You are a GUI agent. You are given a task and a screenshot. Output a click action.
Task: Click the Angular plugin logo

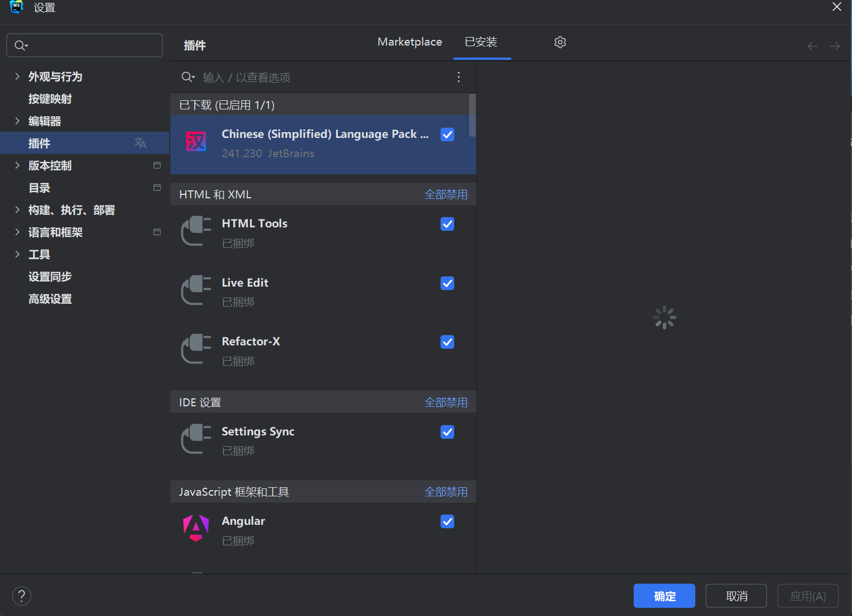[x=196, y=528]
